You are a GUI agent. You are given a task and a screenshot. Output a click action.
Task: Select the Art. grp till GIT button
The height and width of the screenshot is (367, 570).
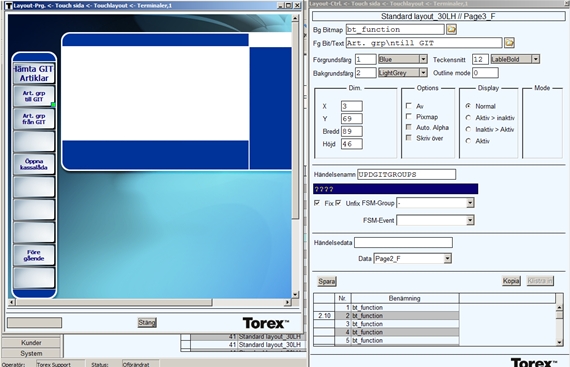tap(34, 96)
